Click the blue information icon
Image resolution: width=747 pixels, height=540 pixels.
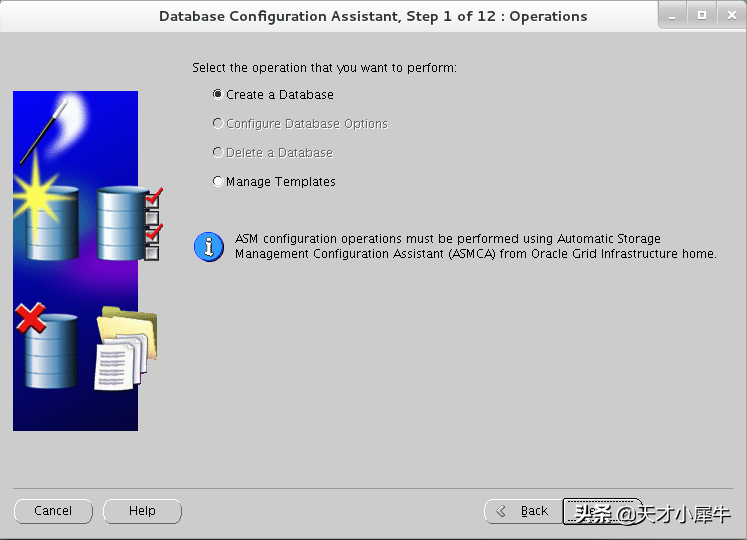209,247
